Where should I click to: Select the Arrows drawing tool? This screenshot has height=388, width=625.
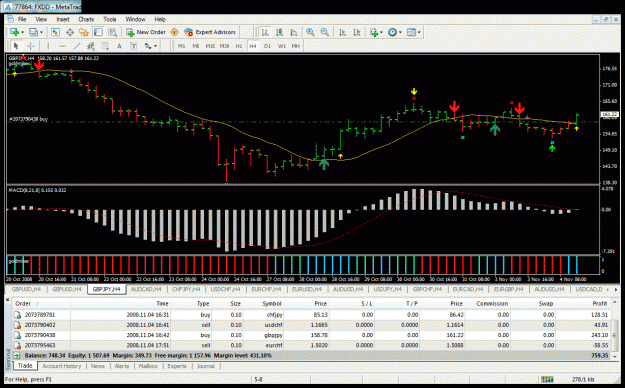tap(148, 46)
